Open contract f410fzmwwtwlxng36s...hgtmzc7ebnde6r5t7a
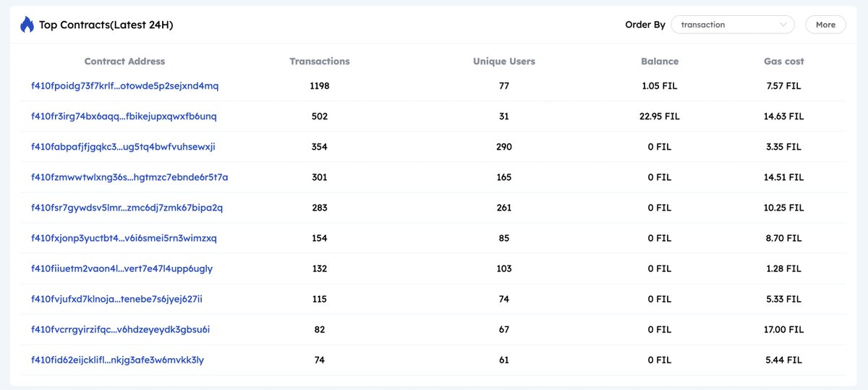Image resolution: width=868 pixels, height=390 pixels. pyautogui.click(x=129, y=177)
